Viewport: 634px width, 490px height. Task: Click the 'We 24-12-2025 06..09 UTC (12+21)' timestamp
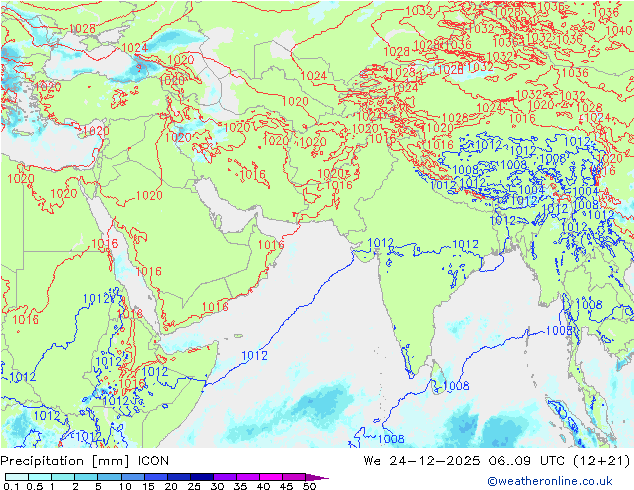pyautogui.click(x=497, y=461)
